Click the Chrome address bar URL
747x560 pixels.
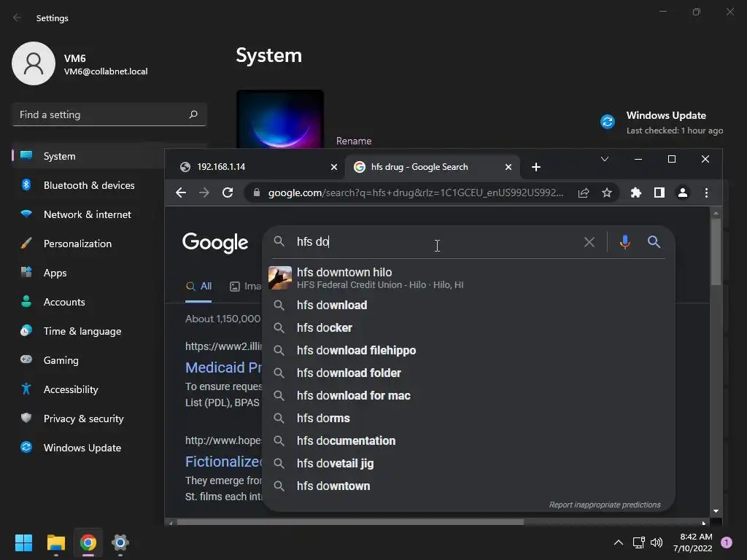415,192
